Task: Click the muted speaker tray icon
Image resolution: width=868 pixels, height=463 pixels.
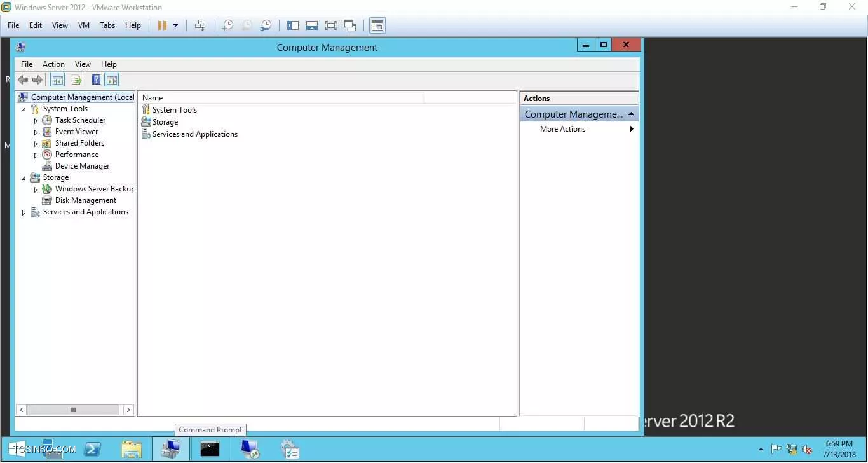Action: [807, 449]
